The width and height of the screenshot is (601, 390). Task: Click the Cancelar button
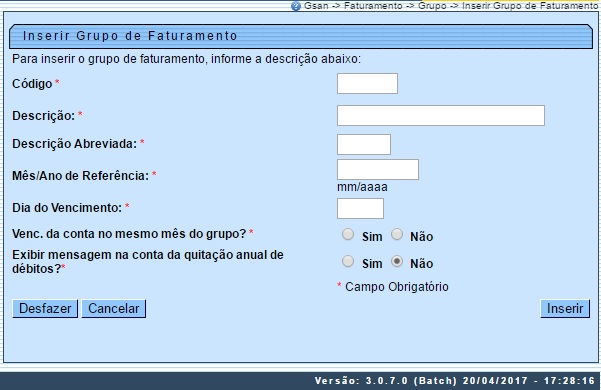tap(113, 308)
